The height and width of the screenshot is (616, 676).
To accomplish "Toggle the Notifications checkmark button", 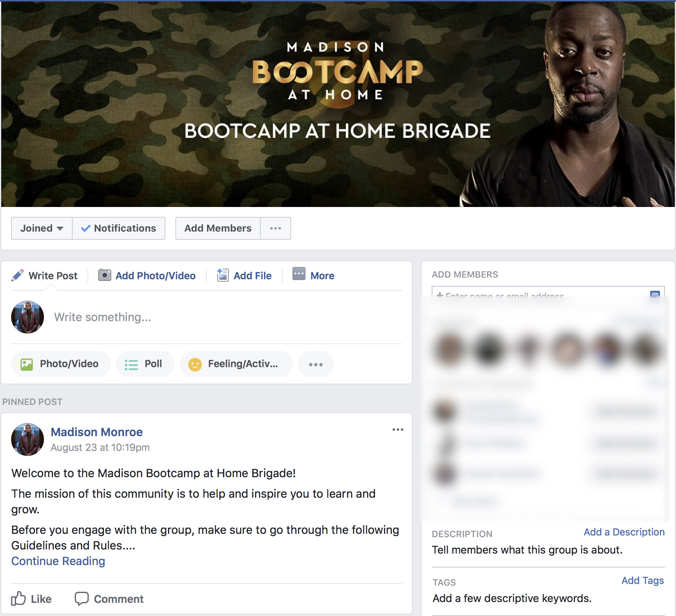I will [119, 228].
